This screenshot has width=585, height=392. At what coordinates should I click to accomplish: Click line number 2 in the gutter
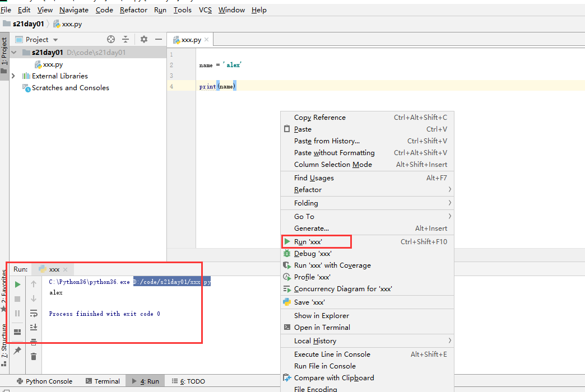pyautogui.click(x=171, y=65)
